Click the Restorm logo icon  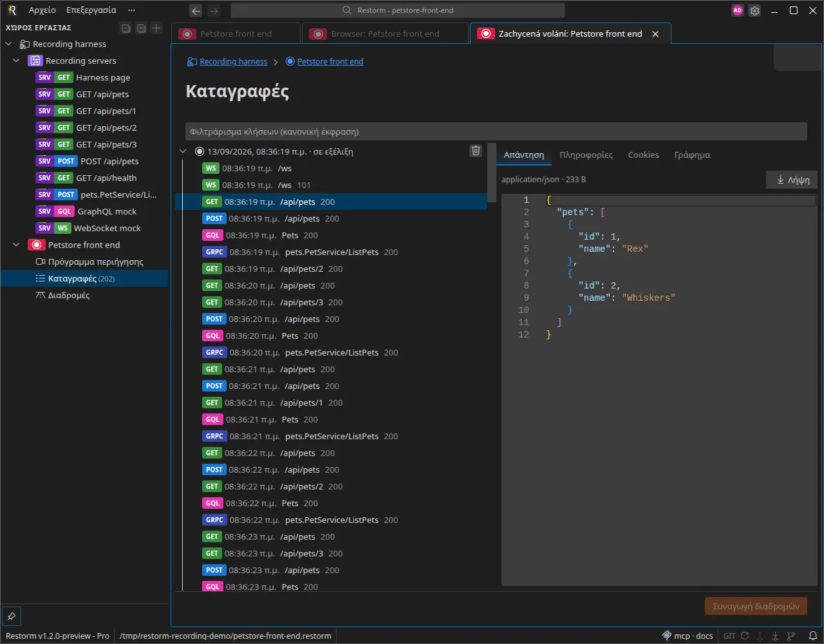click(12, 10)
